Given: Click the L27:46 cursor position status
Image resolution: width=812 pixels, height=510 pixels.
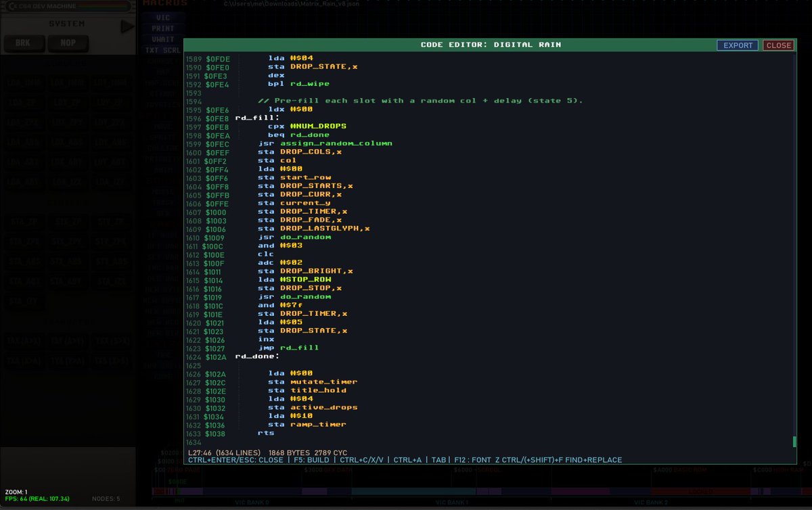Looking at the screenshot, I should coord(201,452).
